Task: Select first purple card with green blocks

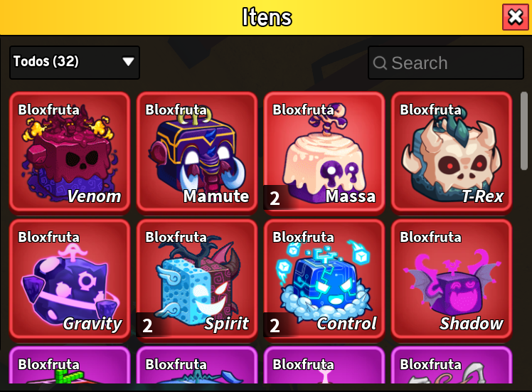Action: 70,365
